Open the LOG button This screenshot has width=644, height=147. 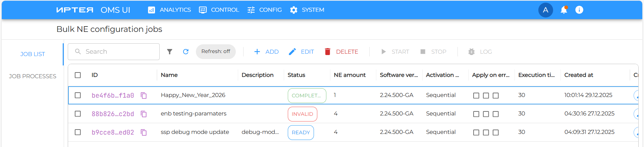pos(480,52)
